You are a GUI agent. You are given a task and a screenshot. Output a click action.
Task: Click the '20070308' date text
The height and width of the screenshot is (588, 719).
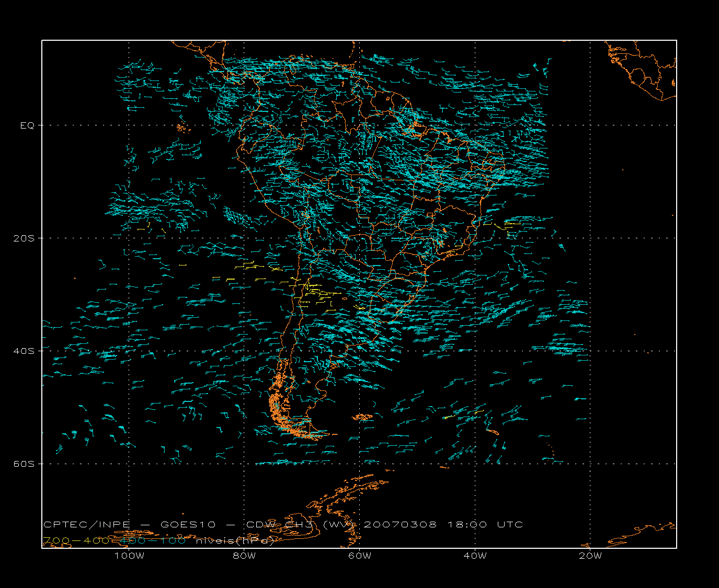tap(400, 525)
